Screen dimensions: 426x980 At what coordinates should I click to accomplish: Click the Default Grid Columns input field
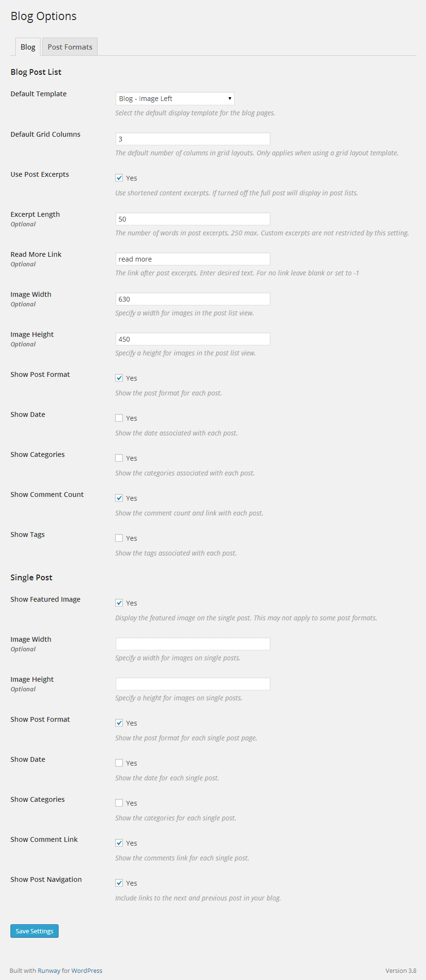coord(193,139)
